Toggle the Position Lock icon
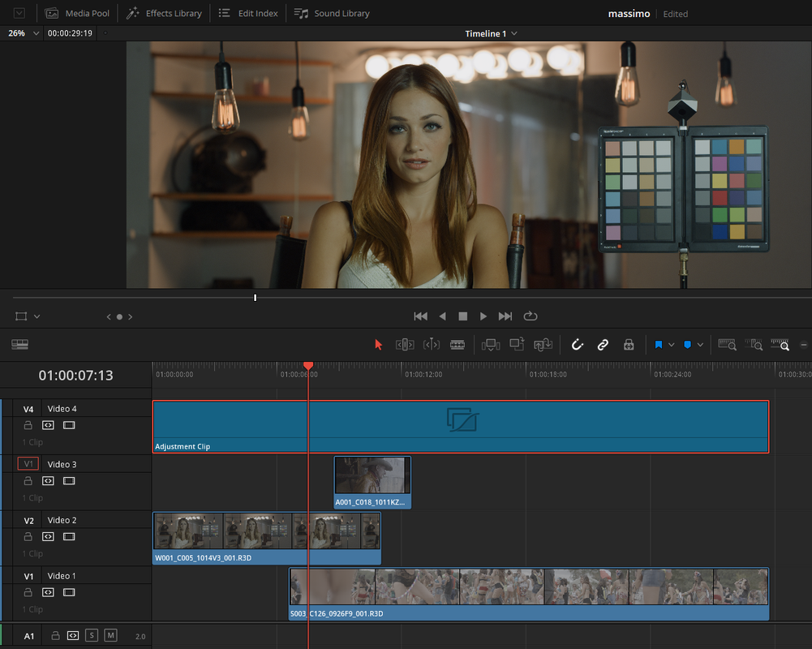 pos(629,345)
